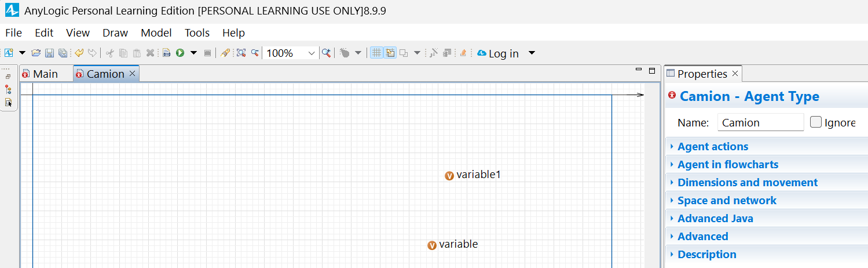Run the model with the green play button

(x=180, y=53)
